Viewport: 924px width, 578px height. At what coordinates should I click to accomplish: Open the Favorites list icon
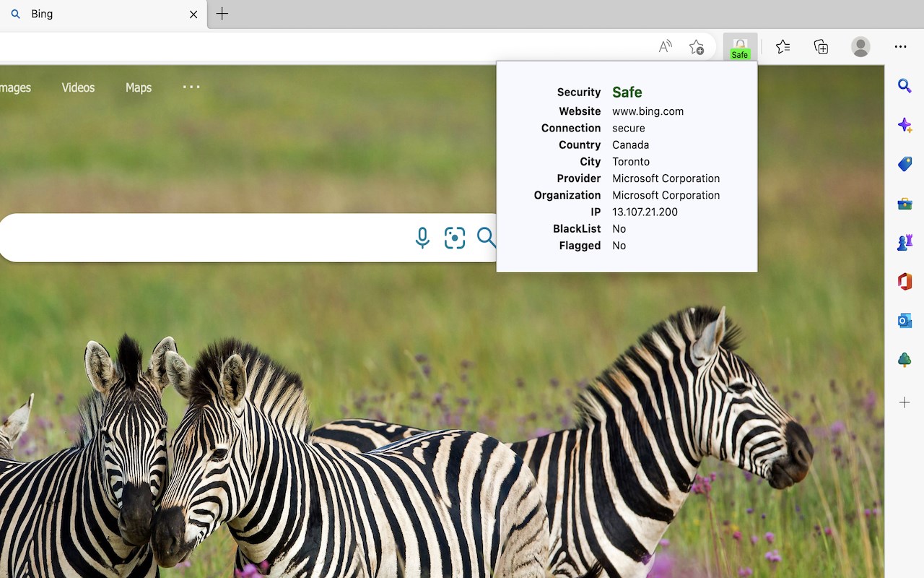pos(783,47)
